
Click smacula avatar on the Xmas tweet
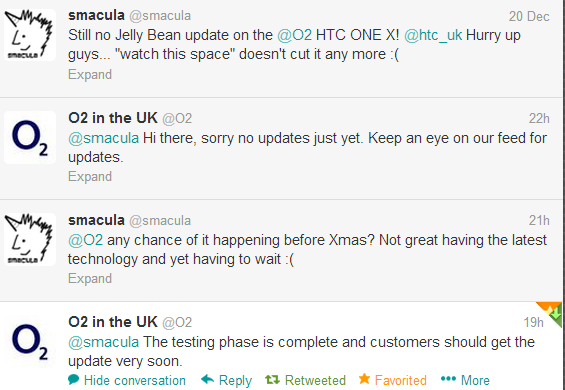(30, 239)
